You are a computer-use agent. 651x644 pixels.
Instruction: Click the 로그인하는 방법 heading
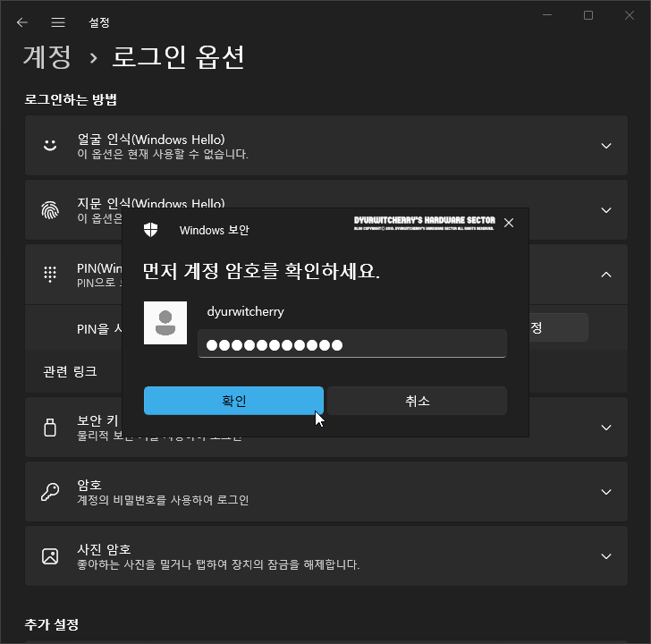(x=71, y=99)
